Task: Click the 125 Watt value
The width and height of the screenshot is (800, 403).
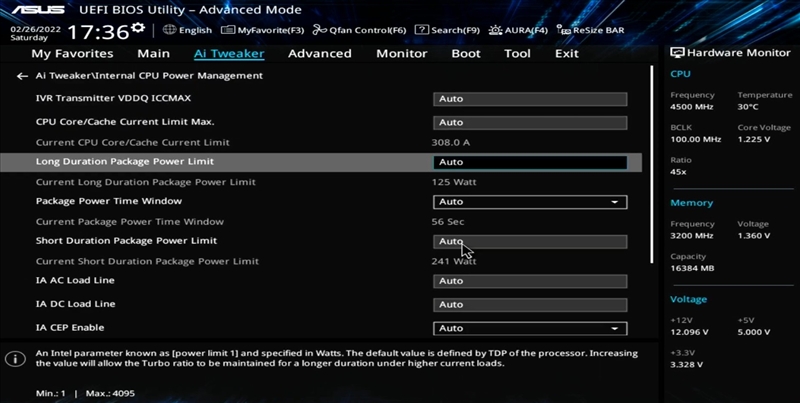Action: pos(454,182)
